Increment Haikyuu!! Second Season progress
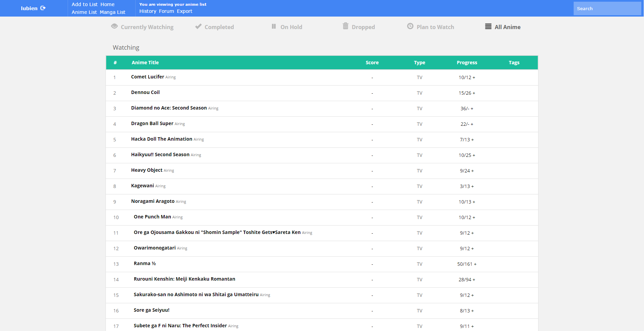Screen dimensions: 644x331 (474, 155)
